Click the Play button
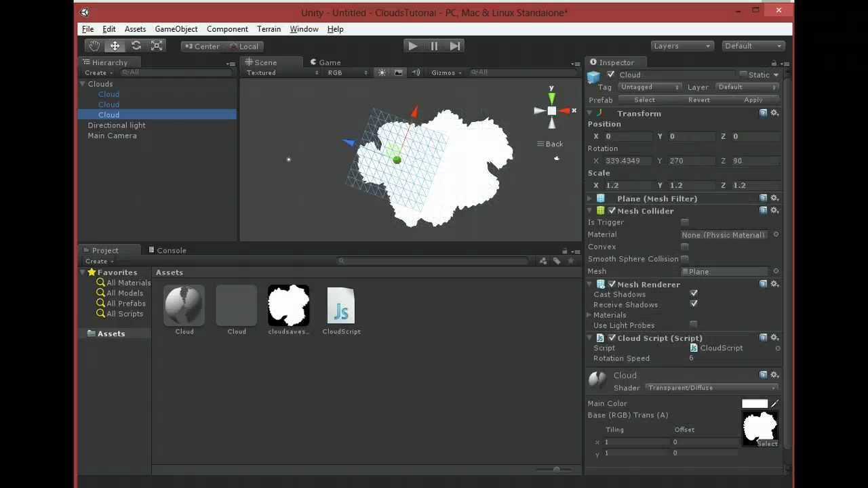The width and height of the screenshot is (868, 488). pos(412,45)
